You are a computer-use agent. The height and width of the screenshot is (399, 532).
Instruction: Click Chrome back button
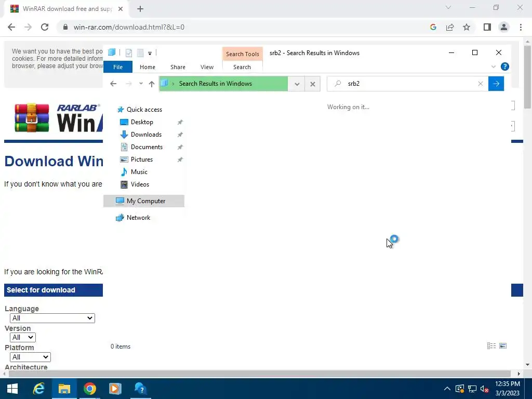(x=11, y=27)
